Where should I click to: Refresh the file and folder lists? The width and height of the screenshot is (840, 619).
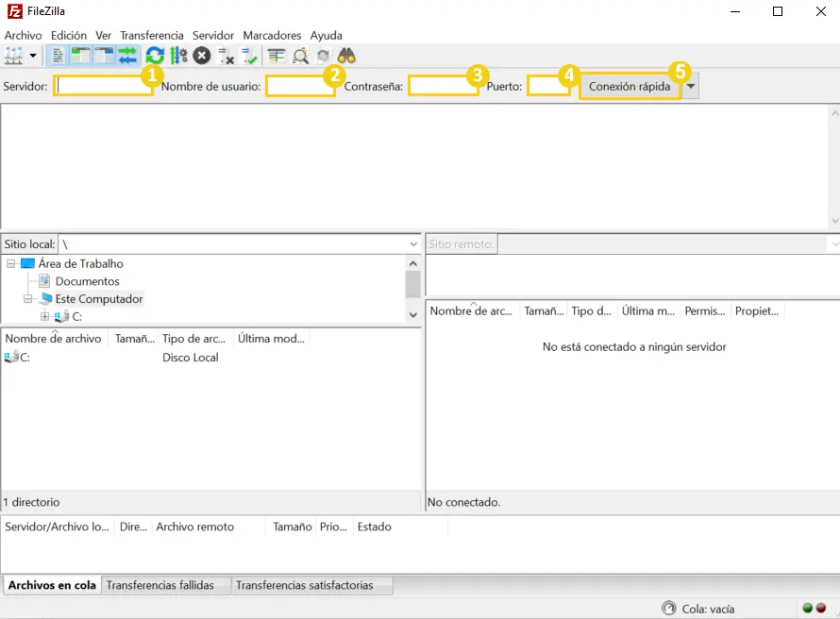[x=155, y=56]
